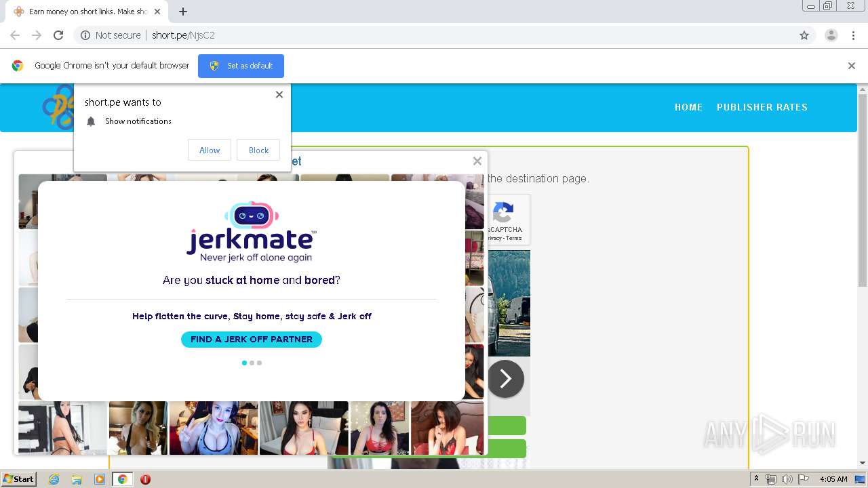Viewport: 868px width, 488px height.
Task: Click the volume speaker tray icon
Action: click(x=787, y=479)
